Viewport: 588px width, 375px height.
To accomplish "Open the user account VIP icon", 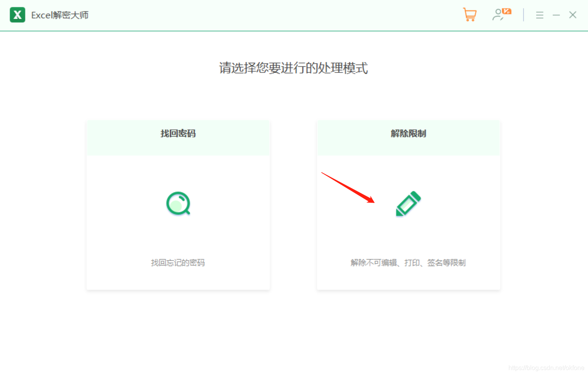I will (501, 15).
